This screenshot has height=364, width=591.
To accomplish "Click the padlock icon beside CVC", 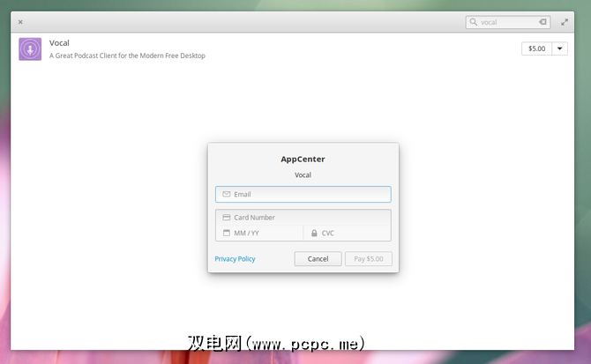I will click(x=314, y=233).
